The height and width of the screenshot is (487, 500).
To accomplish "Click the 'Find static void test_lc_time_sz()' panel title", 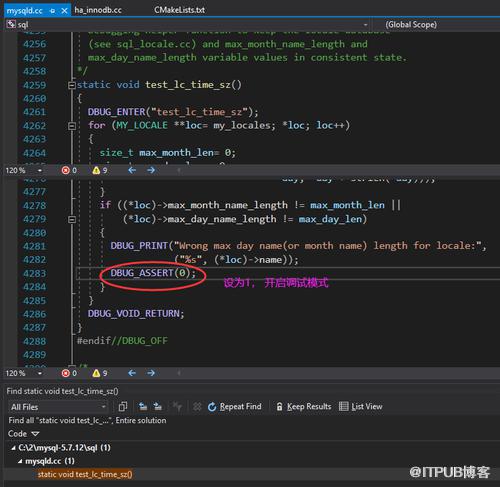I will click(x=62, y=391).
